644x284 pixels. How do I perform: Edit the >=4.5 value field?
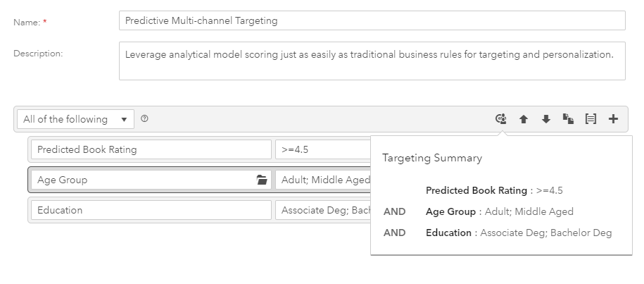coord(323,149)
